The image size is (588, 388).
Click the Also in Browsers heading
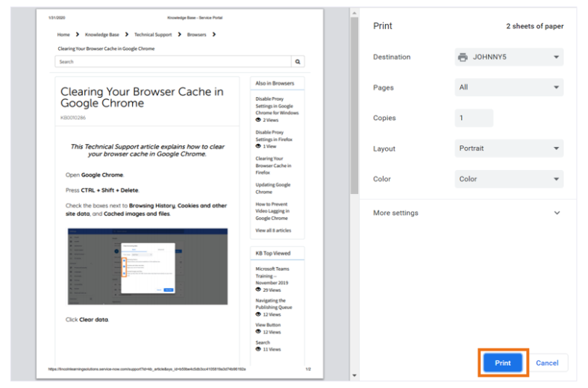click(275, 84)
